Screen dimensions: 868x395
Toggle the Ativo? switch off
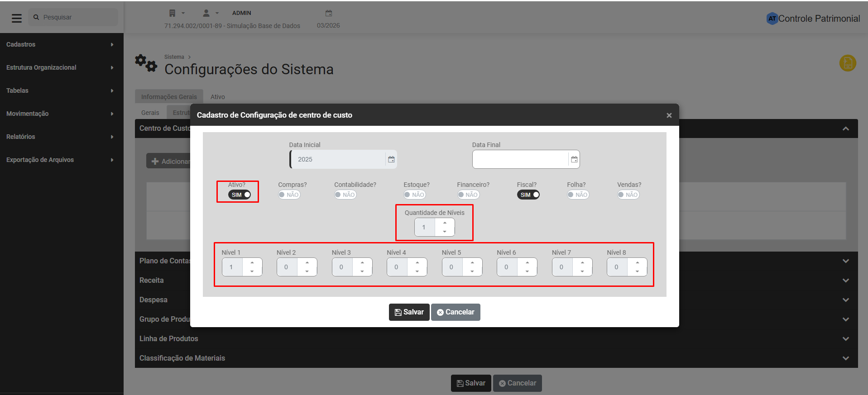point(240,195)
